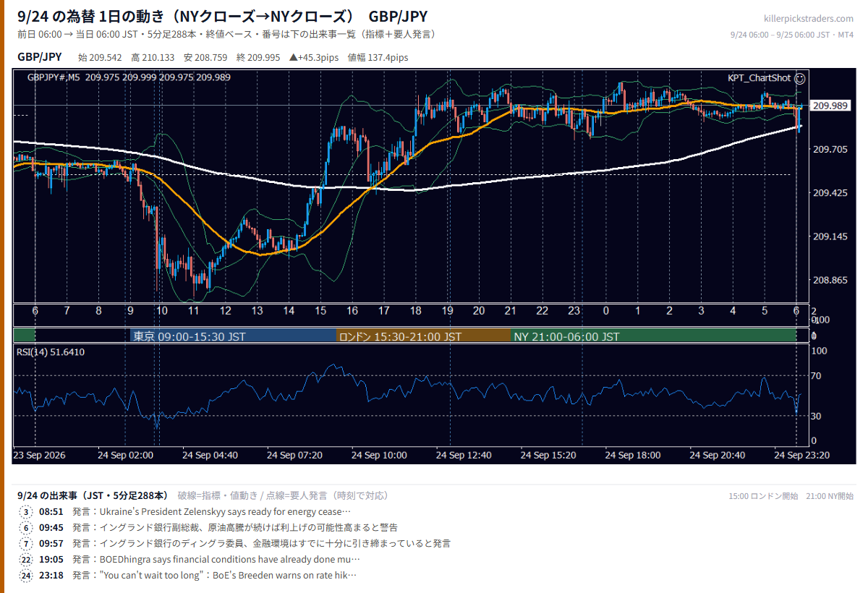Click the 209.705 price axis label

pos(830,150)
